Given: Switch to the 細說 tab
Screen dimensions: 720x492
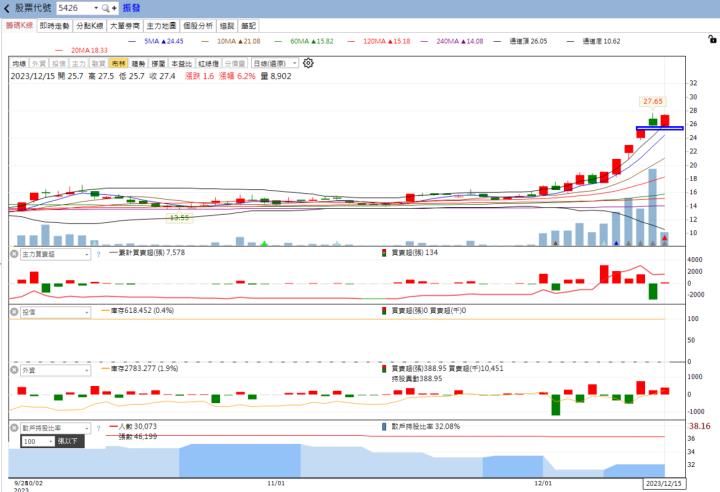Looking at the screenshot, I should 227,26.
